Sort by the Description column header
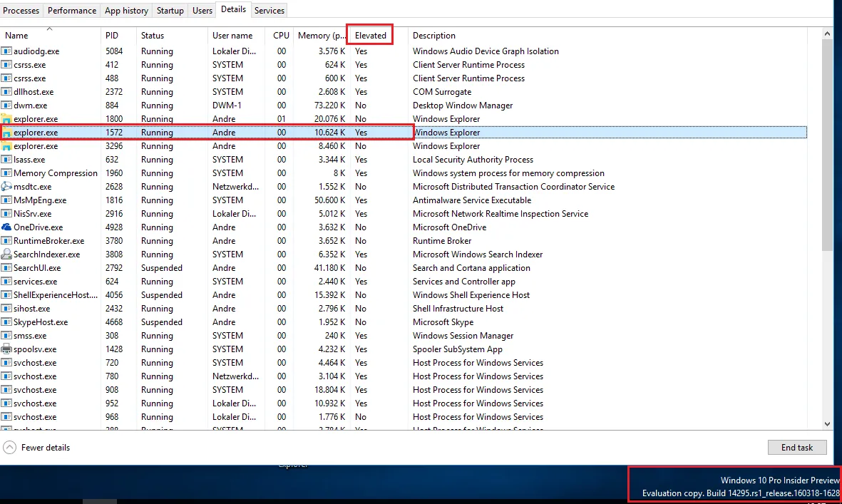The width and height of the screenshot is (842, 504). 607,36
